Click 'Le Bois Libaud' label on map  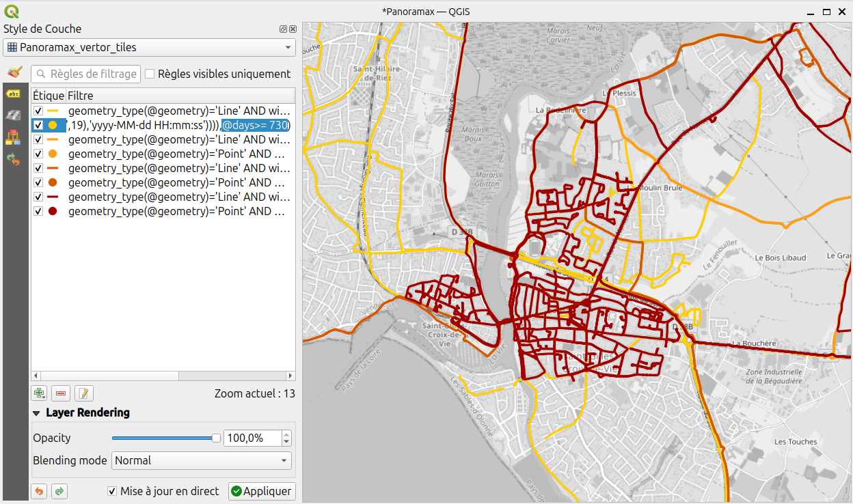pos(781,257)
